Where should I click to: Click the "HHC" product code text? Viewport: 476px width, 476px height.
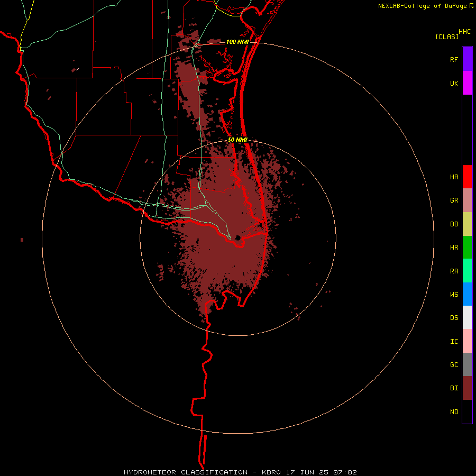click(465, 32)
